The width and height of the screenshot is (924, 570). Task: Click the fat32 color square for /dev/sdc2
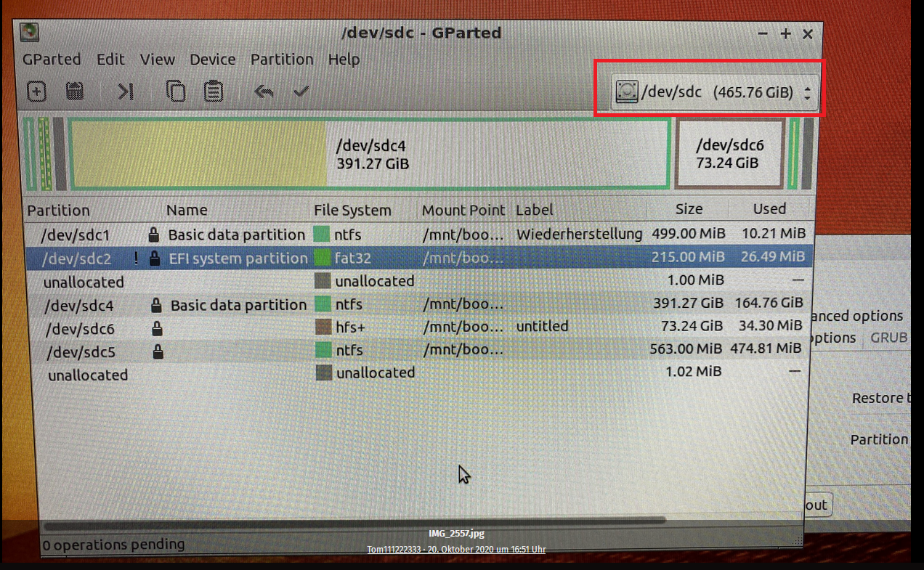tap(323, 258)
